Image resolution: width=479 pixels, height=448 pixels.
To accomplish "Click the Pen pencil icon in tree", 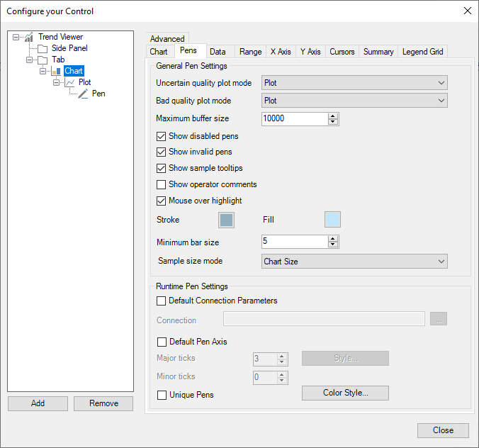I will (83, 94).
